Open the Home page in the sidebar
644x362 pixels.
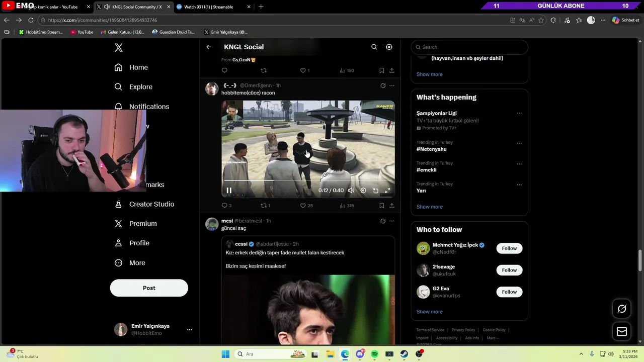131,67
